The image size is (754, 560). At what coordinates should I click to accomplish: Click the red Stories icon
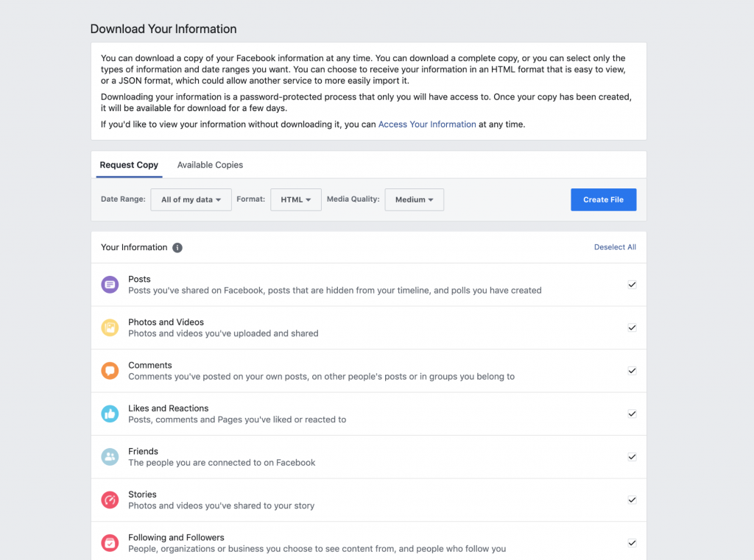coord(110,500)
